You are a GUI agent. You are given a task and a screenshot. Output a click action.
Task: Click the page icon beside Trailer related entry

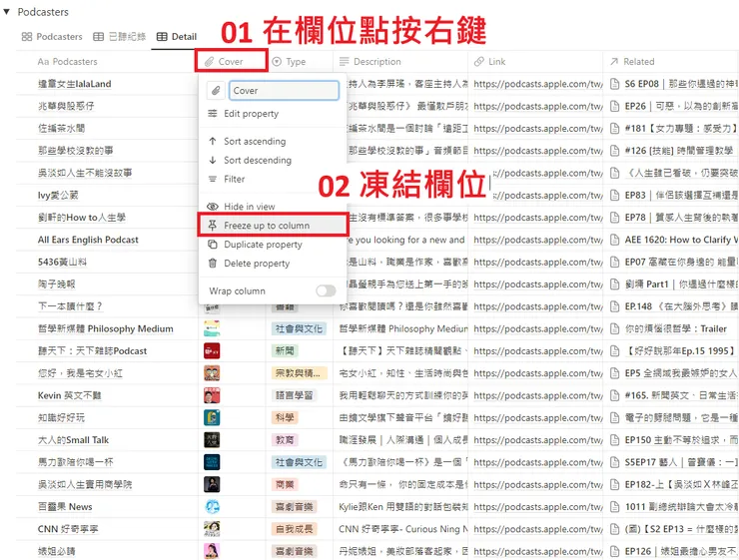614,328
